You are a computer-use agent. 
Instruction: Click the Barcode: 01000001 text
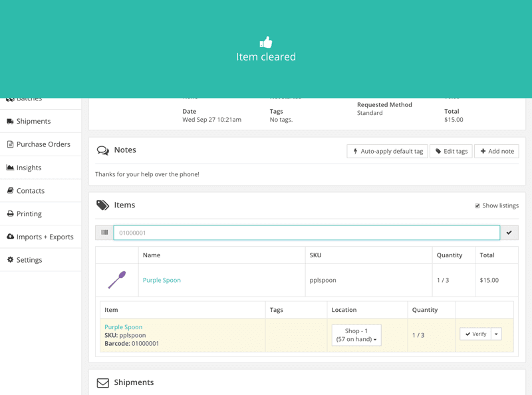(132, 343)
